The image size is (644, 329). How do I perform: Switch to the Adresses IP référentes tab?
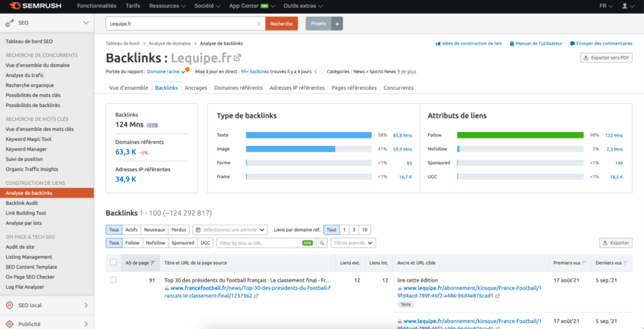pos(297,88)
